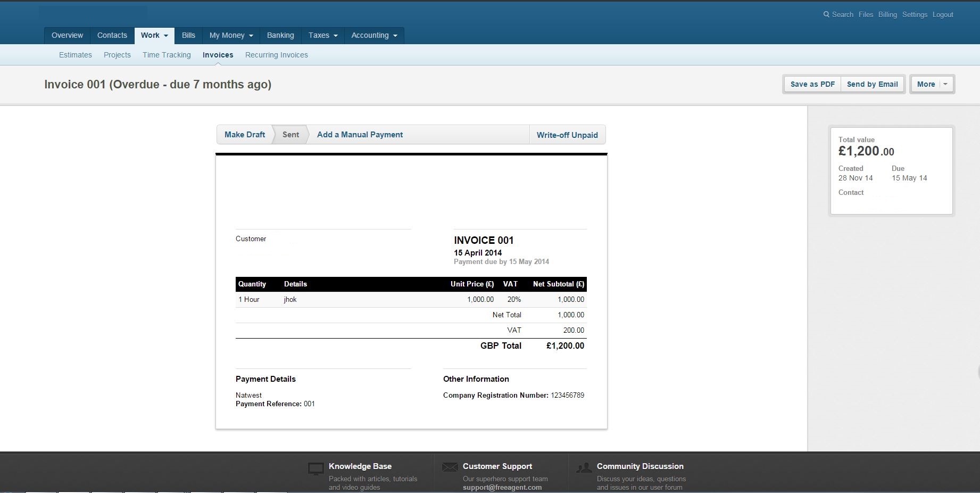Select the Recurring Invoices sub-tab

tap(277, 55)
